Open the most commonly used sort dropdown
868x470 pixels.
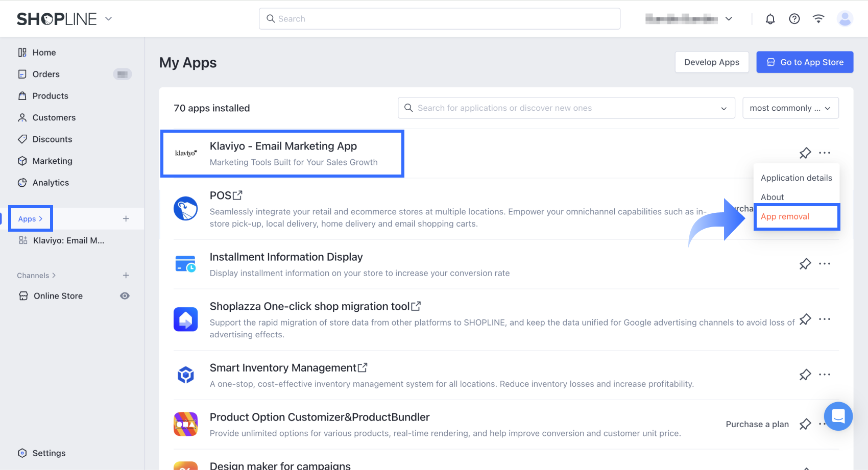click(790, 108)
